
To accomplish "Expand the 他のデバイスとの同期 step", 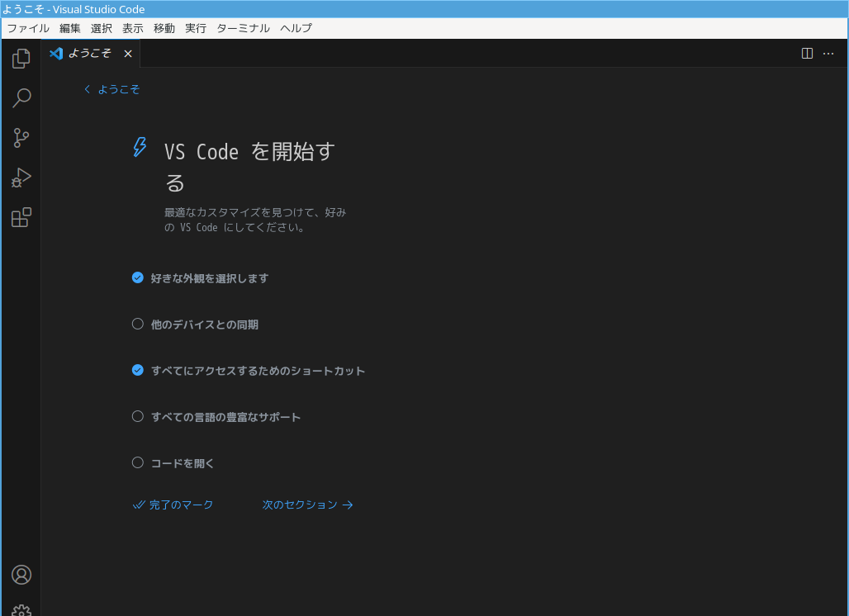I will 204,325.
